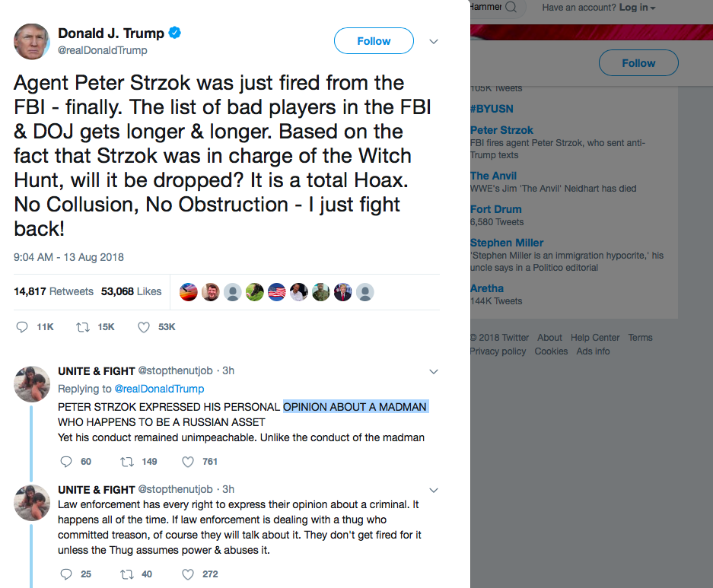
Task: Open second reply's options chevron
Action: click(434, 490)
